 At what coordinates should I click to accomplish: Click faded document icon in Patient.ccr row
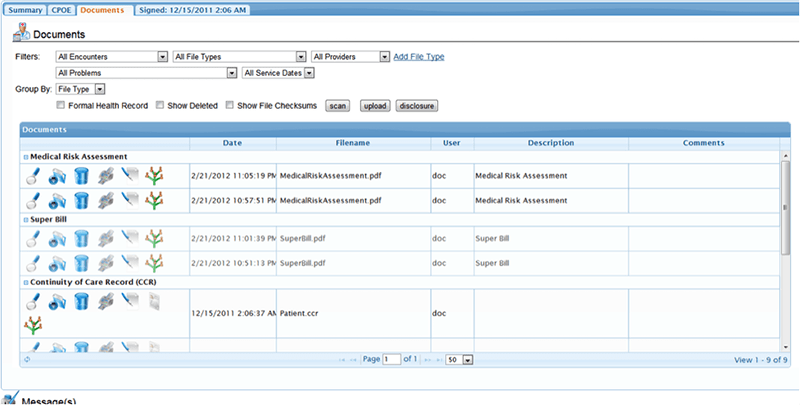click(154, 301)
